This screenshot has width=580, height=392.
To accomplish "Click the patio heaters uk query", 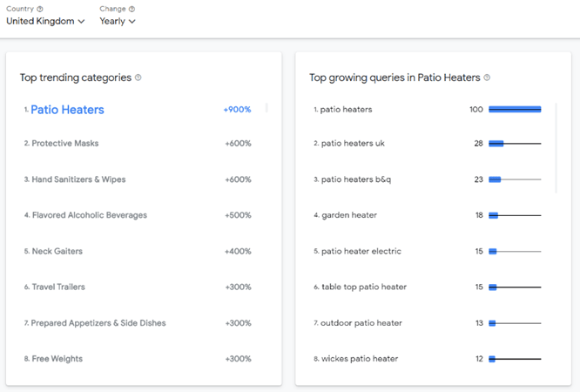I will 353,143.
